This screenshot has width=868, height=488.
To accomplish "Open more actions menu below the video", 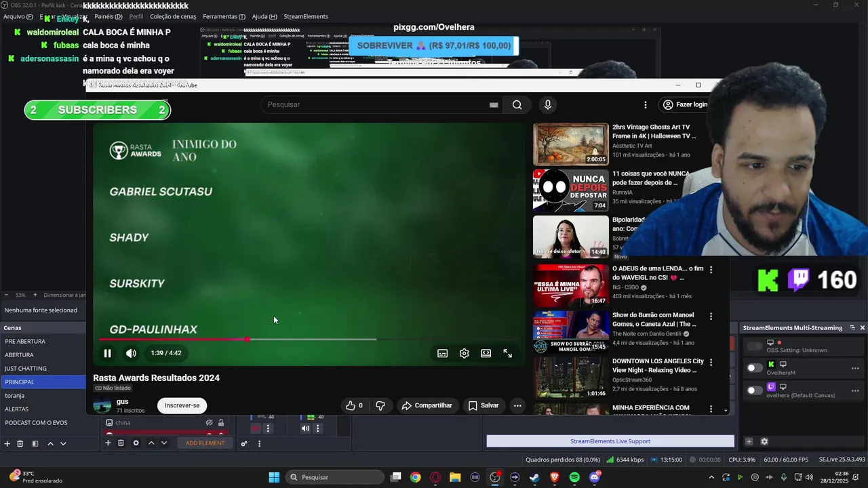I will pos(517,405).
